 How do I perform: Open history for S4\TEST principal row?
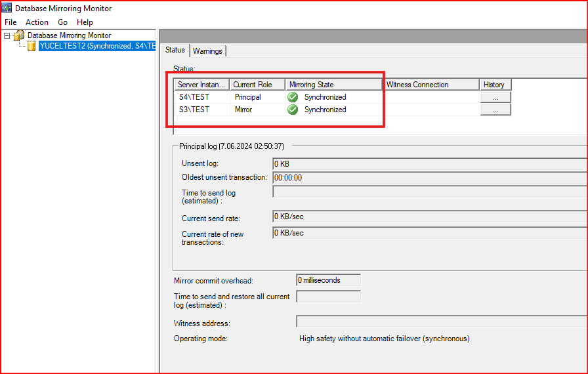point(495,97)
